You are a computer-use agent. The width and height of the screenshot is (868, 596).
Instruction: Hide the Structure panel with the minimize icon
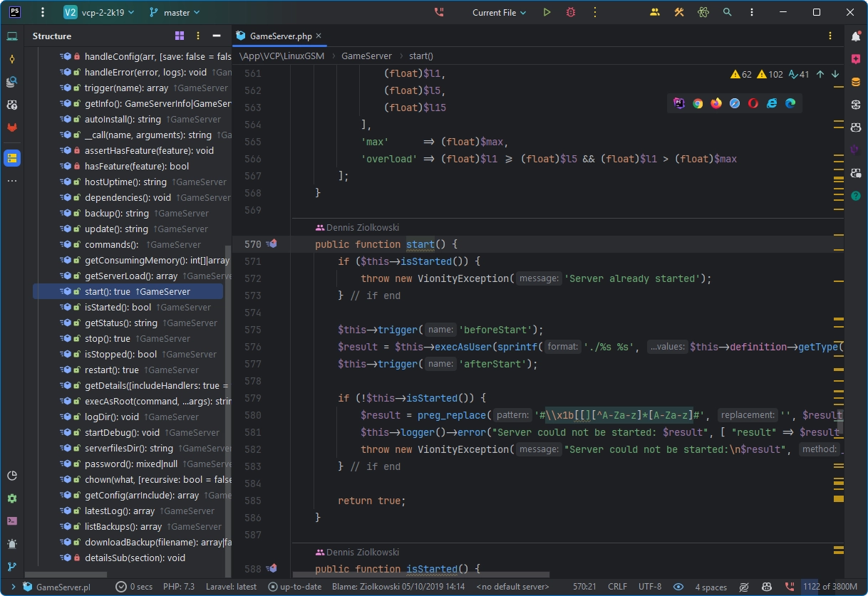(217, 36)
